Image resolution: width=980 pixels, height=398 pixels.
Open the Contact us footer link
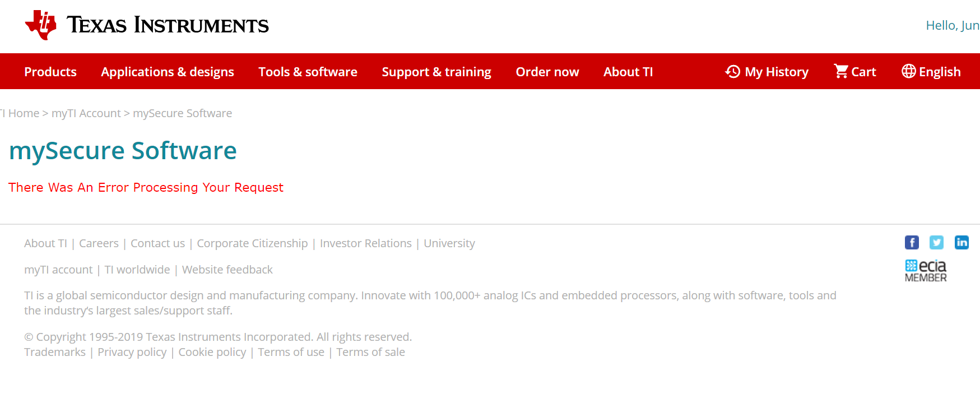tap(157, 243)
